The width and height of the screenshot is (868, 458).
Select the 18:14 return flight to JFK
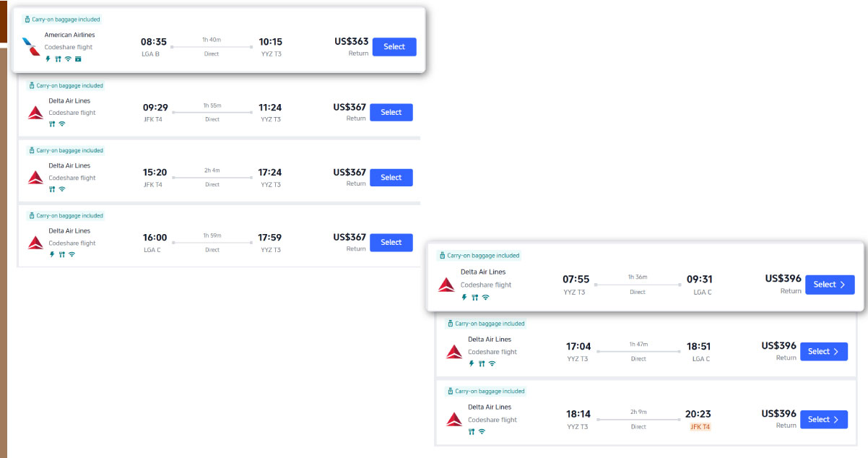823,420
